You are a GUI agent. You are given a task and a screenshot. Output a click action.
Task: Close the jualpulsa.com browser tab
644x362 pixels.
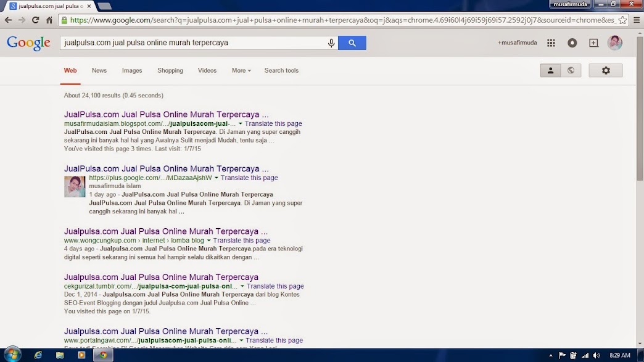[89, 6]
